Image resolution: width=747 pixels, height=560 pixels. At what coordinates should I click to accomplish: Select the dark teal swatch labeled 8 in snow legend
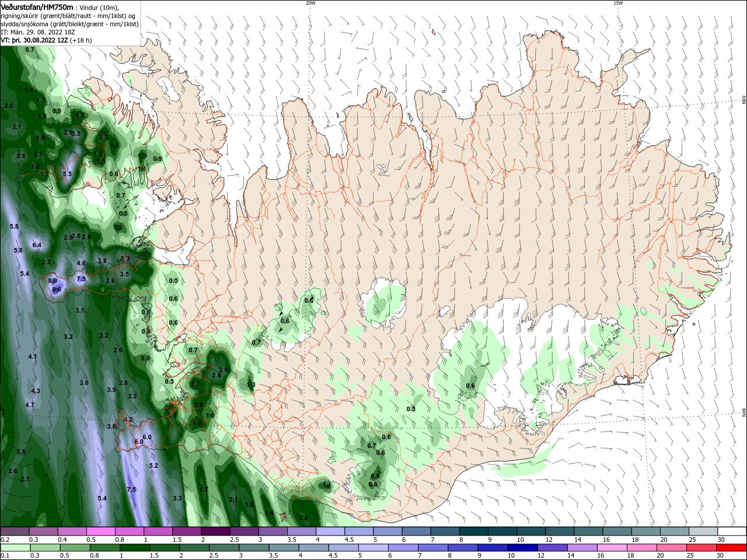tap(473, 531)
